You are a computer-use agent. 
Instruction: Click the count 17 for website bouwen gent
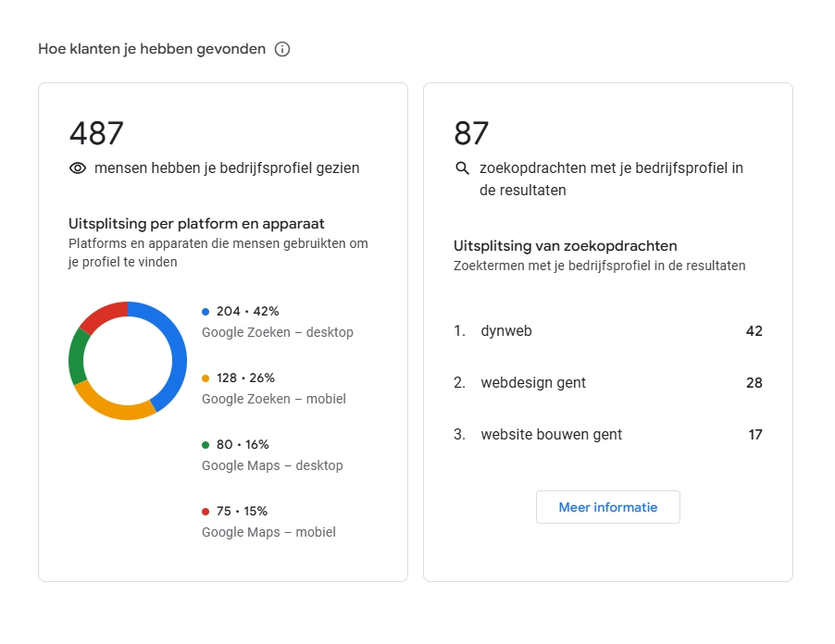(755, 434)
